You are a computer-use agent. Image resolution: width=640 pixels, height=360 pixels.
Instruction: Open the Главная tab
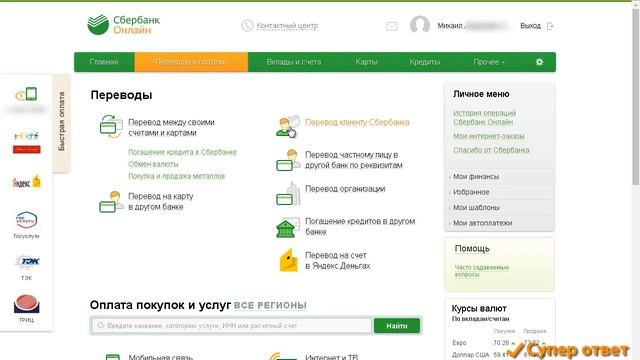tap(104, 62)
